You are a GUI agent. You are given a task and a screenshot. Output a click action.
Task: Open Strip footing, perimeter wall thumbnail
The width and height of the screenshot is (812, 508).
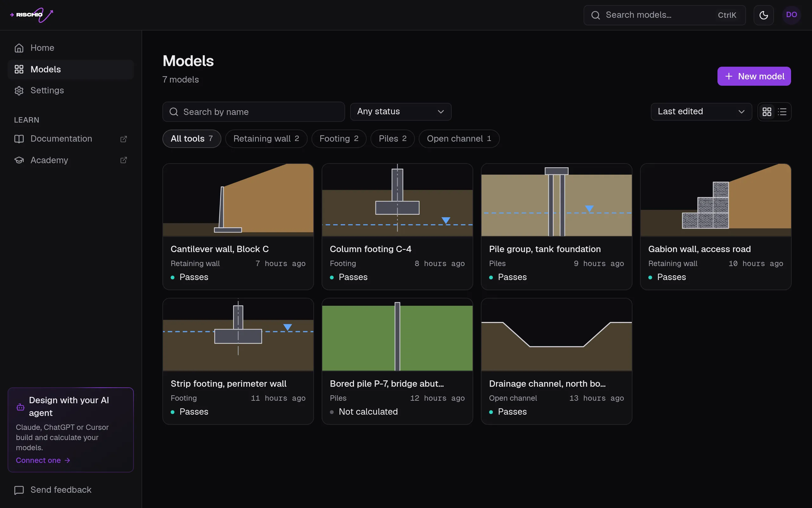tap(238, 335)
